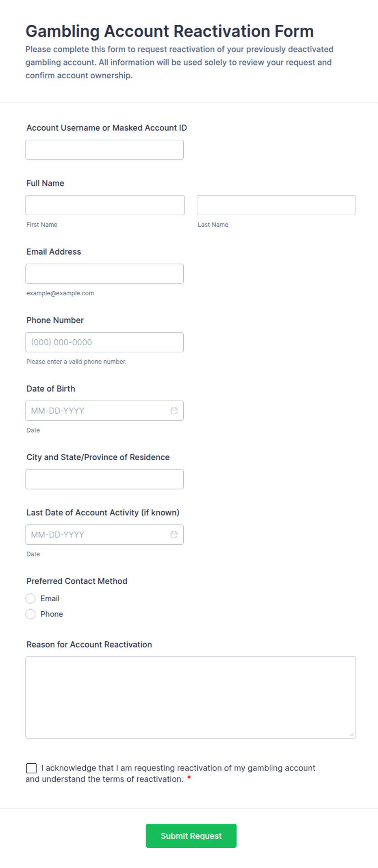Click the Email radio option label
This screenshot has width=378, height=868.
(x=50, y=598)
